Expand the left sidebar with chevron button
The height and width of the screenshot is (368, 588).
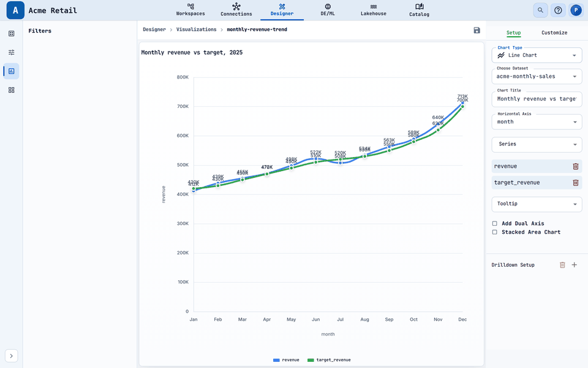pos(11,356)
